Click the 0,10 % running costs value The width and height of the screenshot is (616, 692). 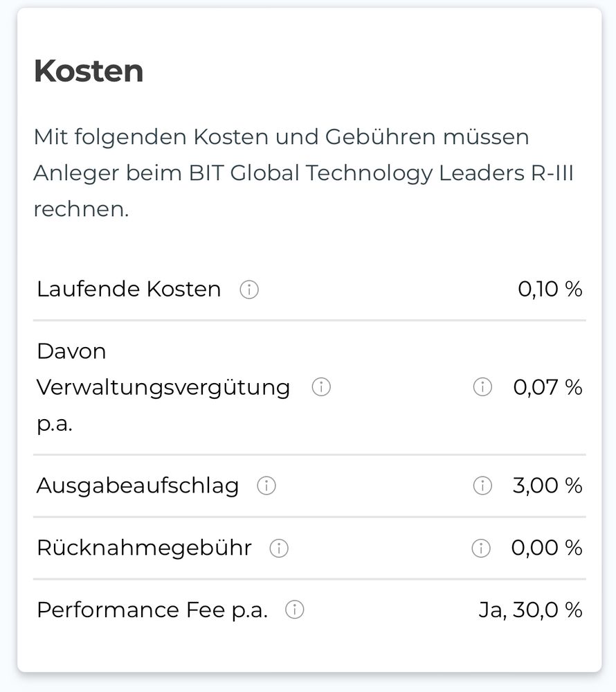pos(550,289)
